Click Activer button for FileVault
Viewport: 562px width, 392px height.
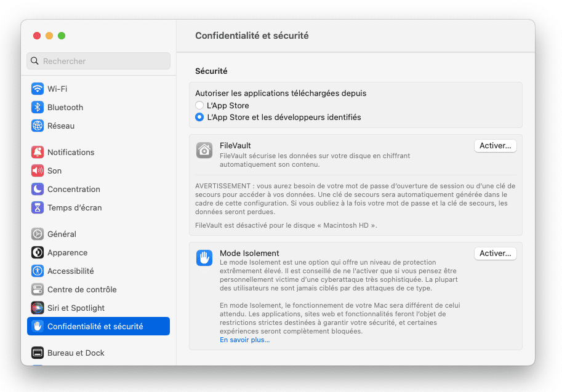click(x=496, y=145)
